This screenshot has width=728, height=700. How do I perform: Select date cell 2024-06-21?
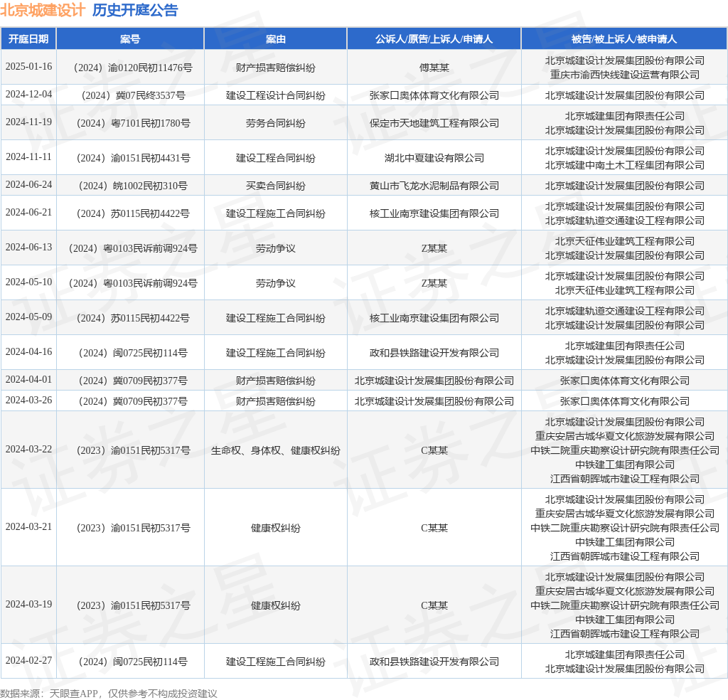pyautogui.click(x=28, y=213)
